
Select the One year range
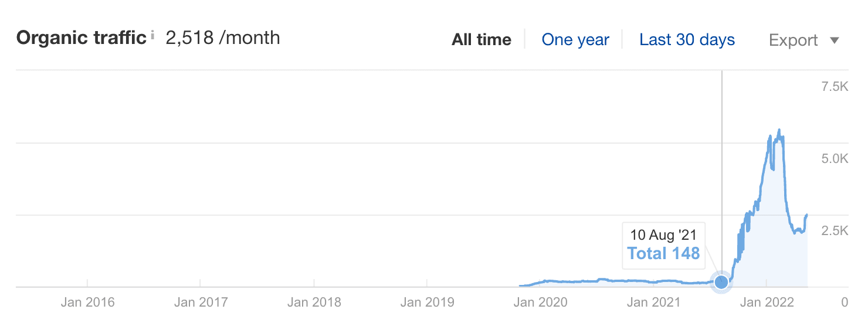[x=575, y=40]
